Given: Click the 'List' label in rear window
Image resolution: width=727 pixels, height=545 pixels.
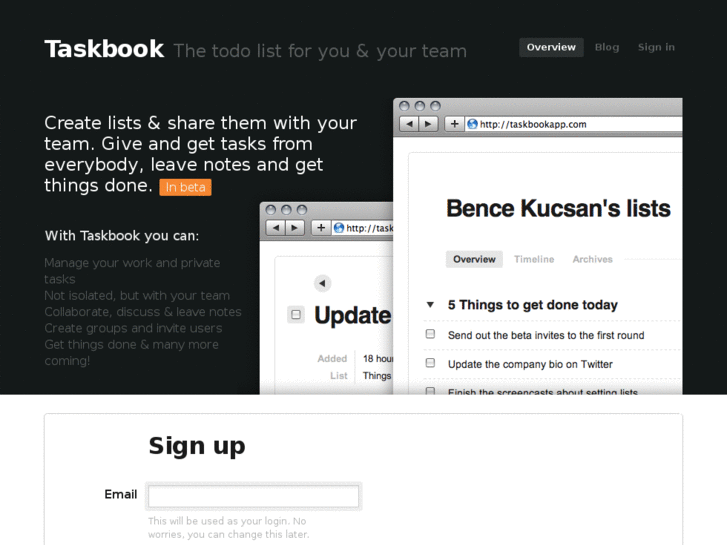Looking at the screenshot, I should pyautogui.click(x=338, y=376).
